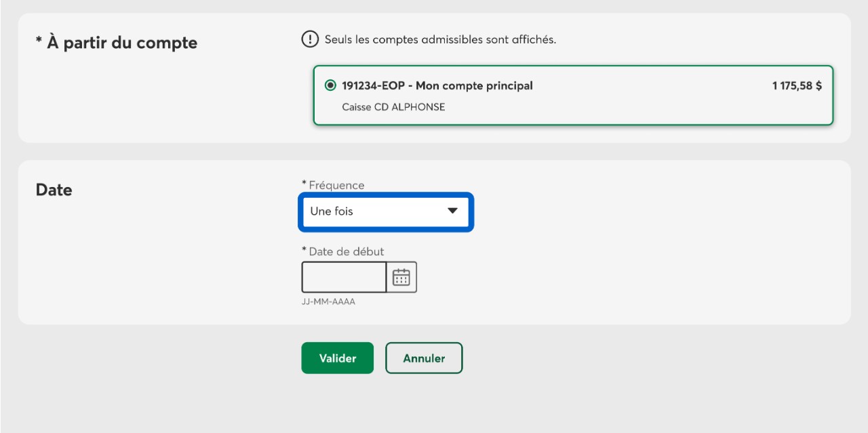868x433 pixels.
Task: Click the 'Fréquence' field label
Action: tap(336, 185)
